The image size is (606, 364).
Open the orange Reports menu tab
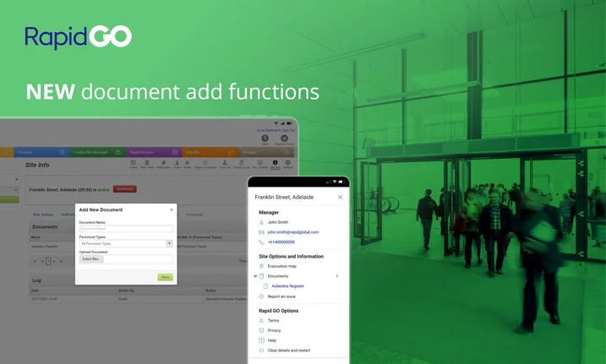pos(210,152)
